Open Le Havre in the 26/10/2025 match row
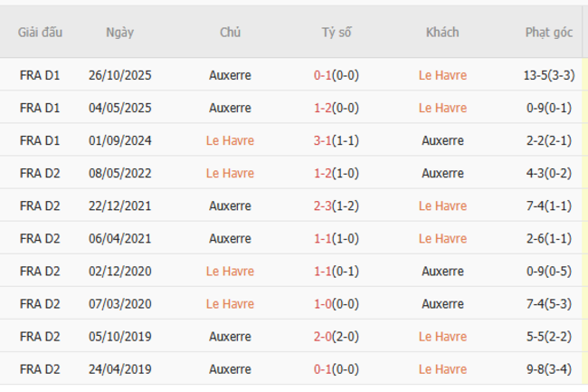The width and height of the screenshot is (588, 392). 442,75
